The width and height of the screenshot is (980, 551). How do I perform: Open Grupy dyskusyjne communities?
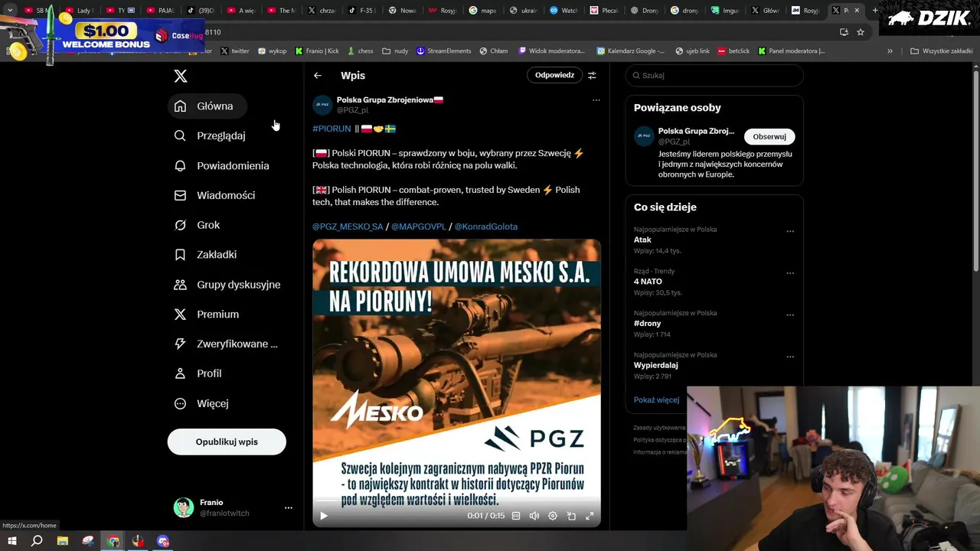(x=227, y=285)
